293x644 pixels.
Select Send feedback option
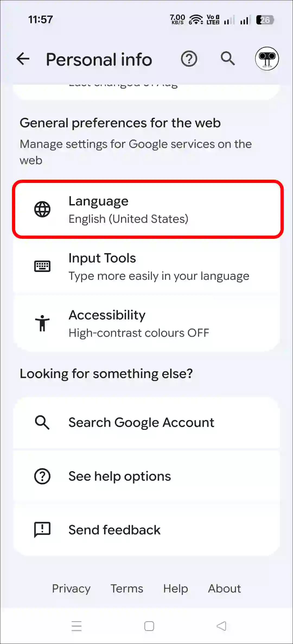[114, 530]
